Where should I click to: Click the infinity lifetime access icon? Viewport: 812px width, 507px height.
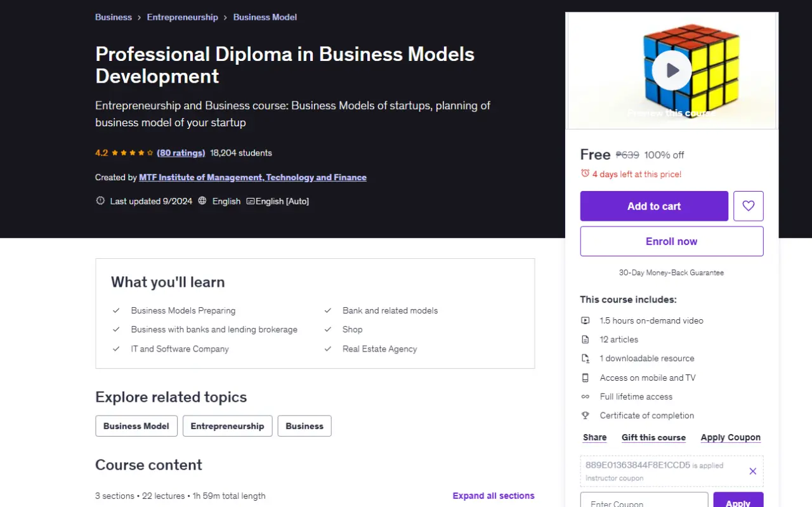click(x=585, y=397)
